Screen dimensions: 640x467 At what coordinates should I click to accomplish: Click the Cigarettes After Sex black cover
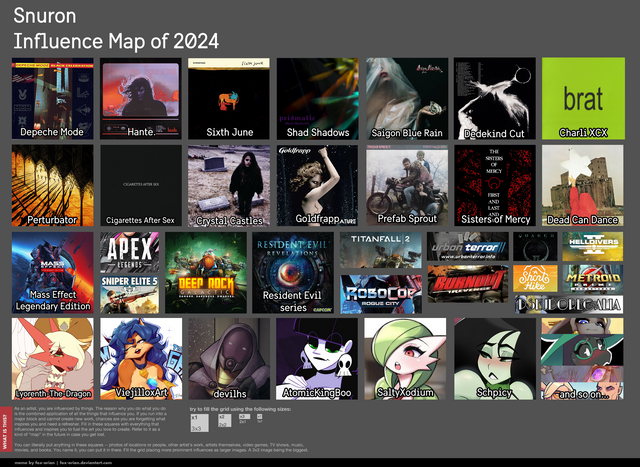pos(141,185)
